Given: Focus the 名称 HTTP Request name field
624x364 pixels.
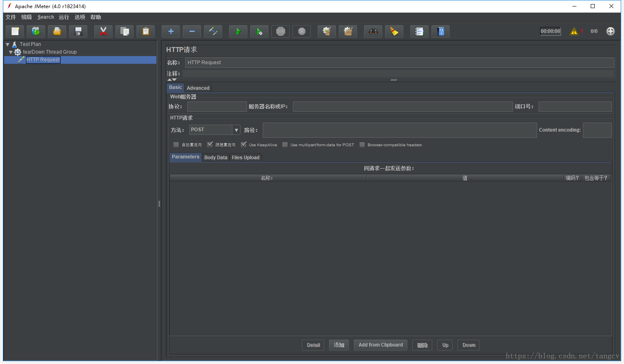Looking at the screenshot, I should coord(399,63).
